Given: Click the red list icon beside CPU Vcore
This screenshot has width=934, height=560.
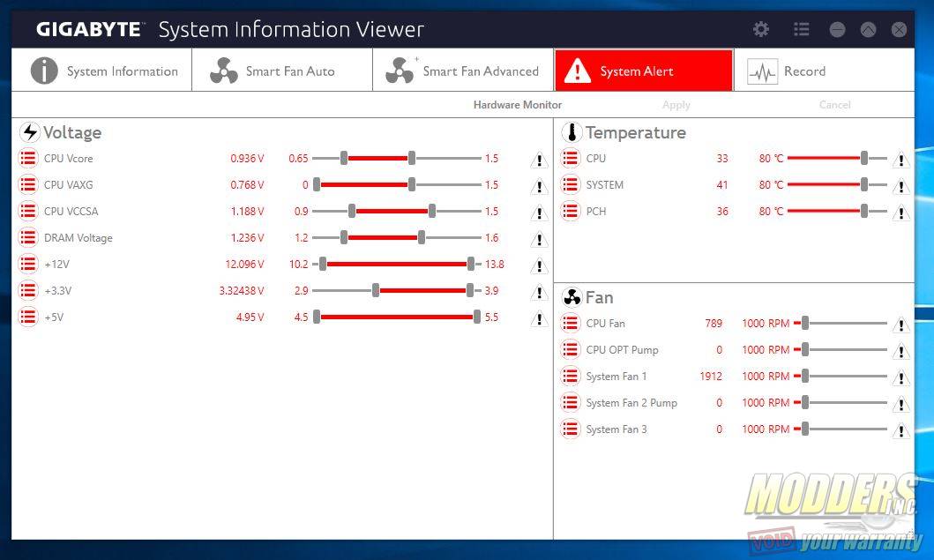Looking at the screenshot, I should (28, 159).
